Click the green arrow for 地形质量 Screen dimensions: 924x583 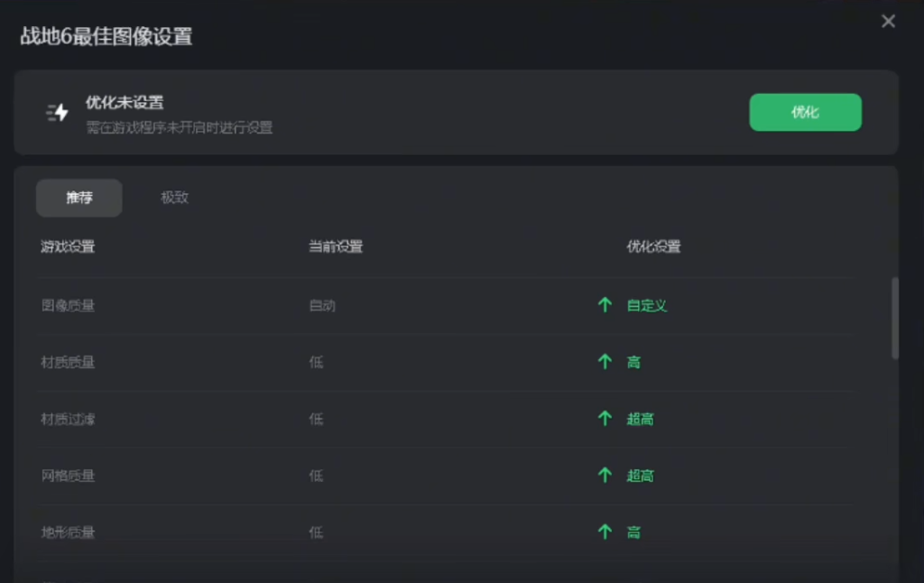(605, 532)
